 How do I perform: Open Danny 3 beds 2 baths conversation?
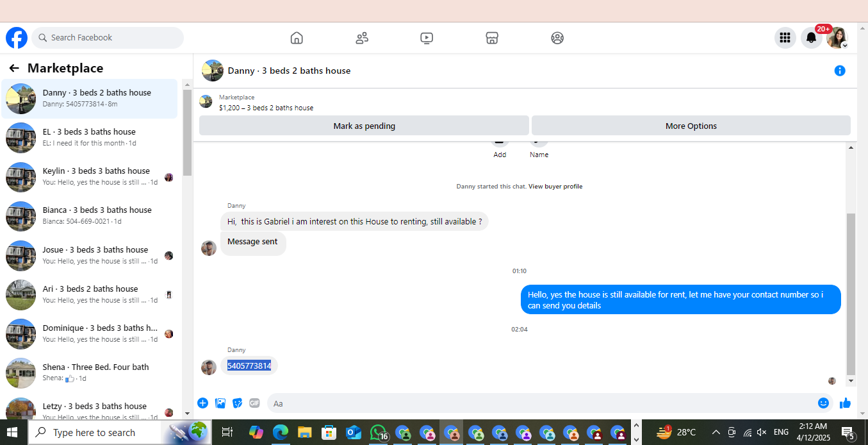tap(90, 99)
